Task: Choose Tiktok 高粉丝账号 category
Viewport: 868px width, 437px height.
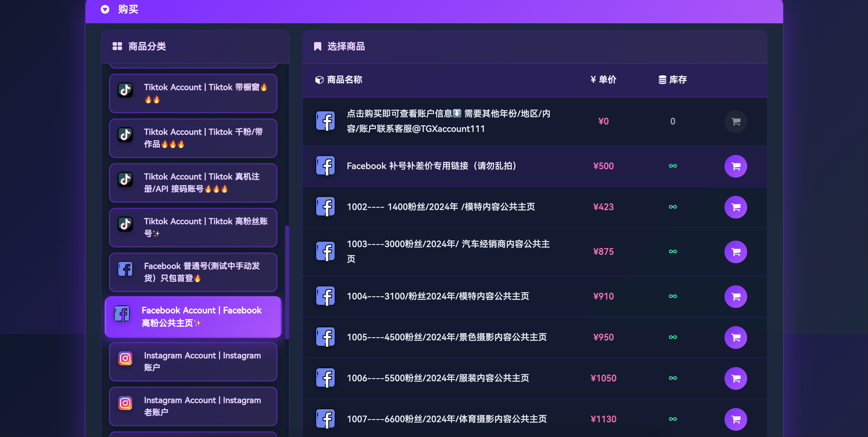Action: 193,227
